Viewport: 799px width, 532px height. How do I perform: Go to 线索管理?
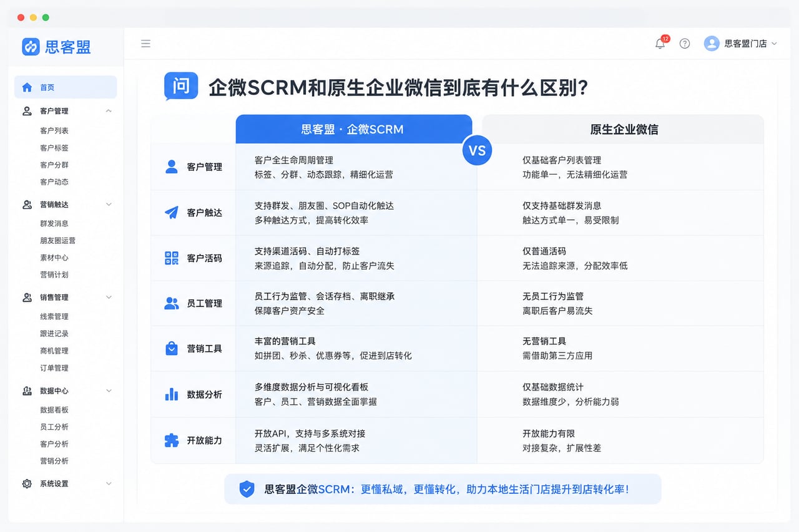coord(54,317)
